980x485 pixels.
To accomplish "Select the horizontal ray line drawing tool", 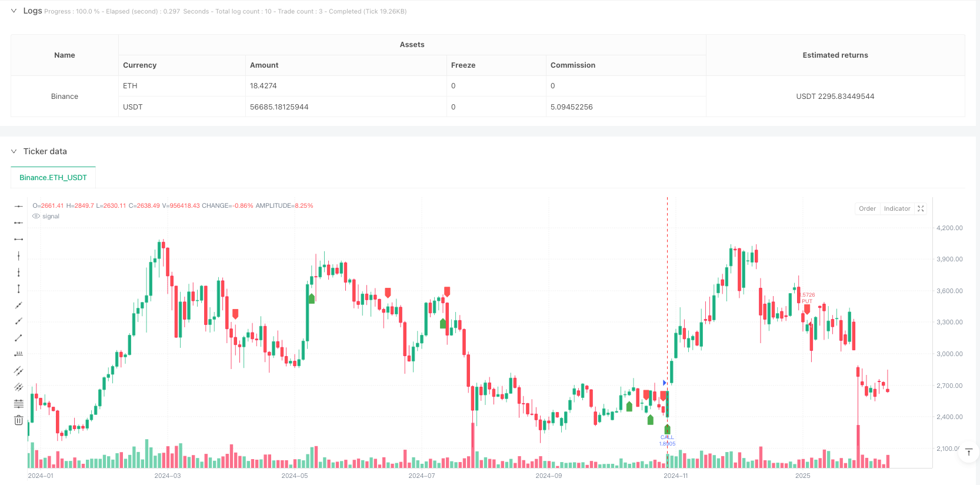I will pos(19,222).
